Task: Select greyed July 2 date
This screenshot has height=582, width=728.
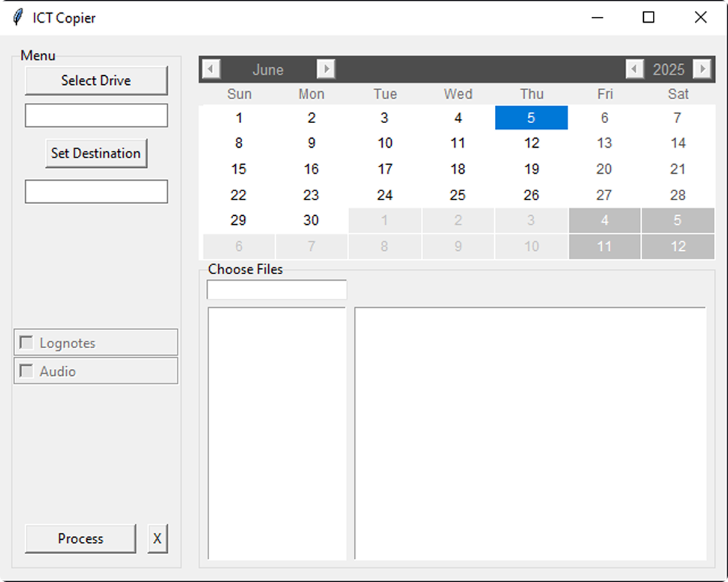Action: (x=458, y=220)
